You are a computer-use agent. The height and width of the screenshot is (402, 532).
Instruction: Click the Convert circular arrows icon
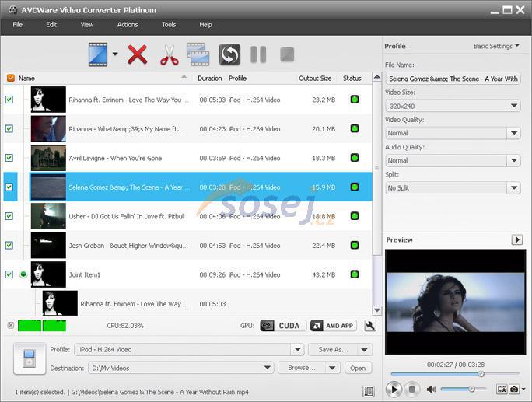[229, 54]
